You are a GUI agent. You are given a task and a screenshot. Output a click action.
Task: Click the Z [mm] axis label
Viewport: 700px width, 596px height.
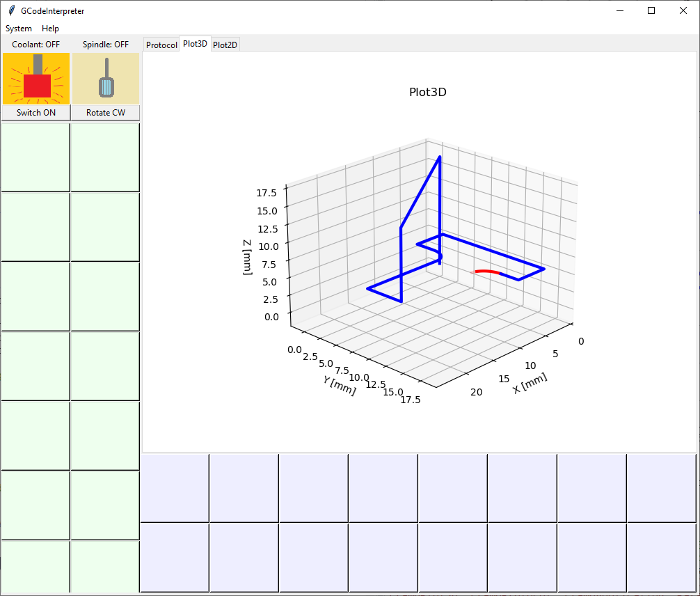point(247,257)
